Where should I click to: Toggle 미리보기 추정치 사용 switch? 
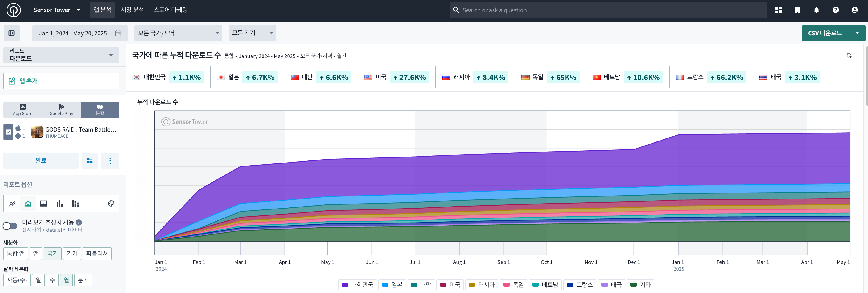(10, 226)
